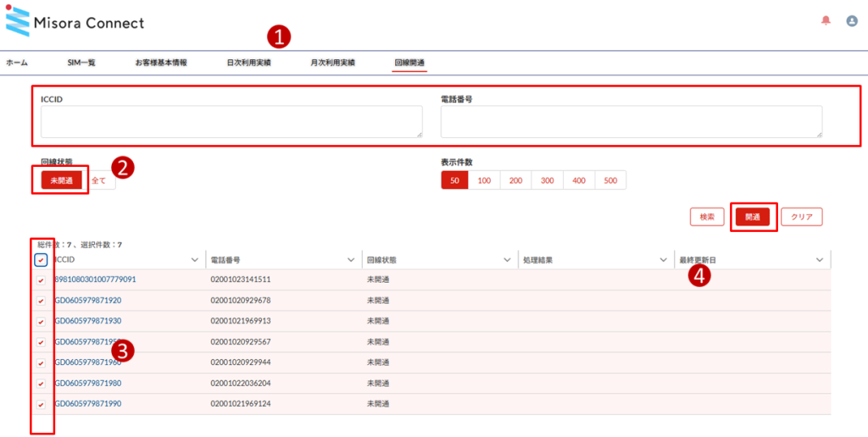Uncheck the row for ICCID GD0605979871990
Viewport: 868px width, 437px height.
coord(41,405)
